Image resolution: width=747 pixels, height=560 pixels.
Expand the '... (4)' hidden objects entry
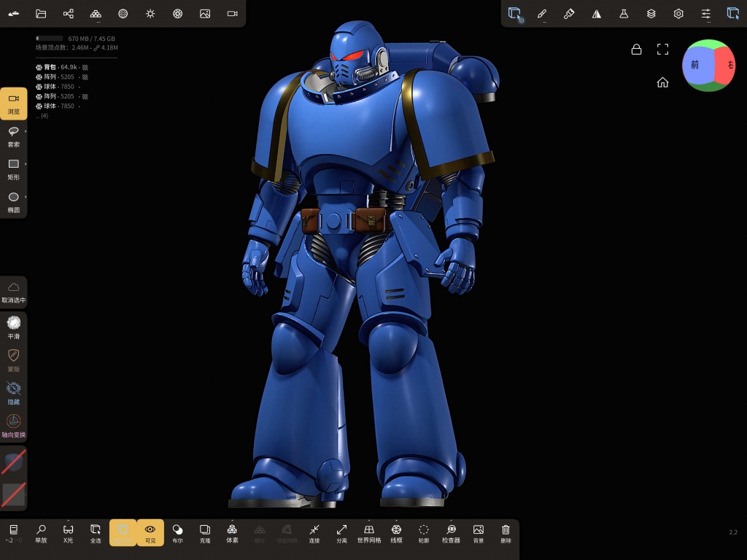[42, 116]
